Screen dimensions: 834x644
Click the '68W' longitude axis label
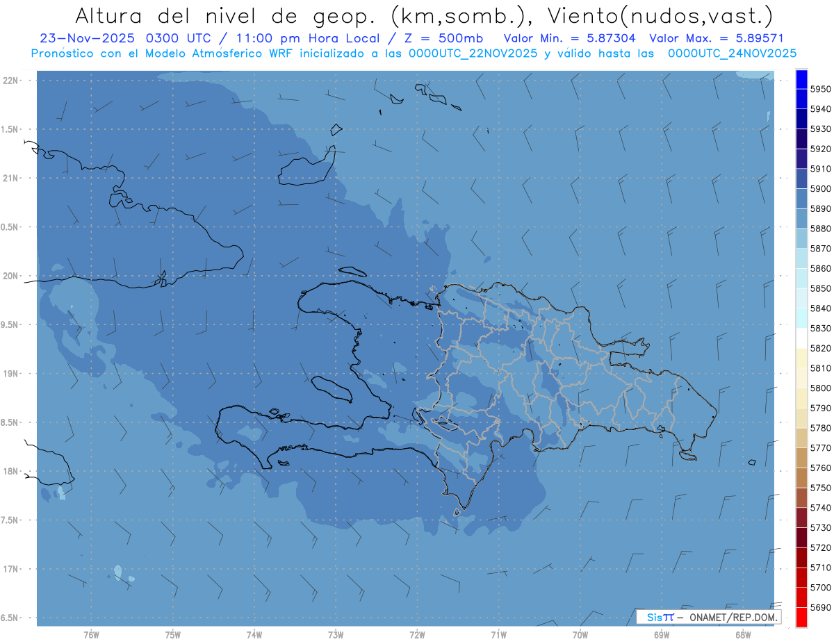743,634
